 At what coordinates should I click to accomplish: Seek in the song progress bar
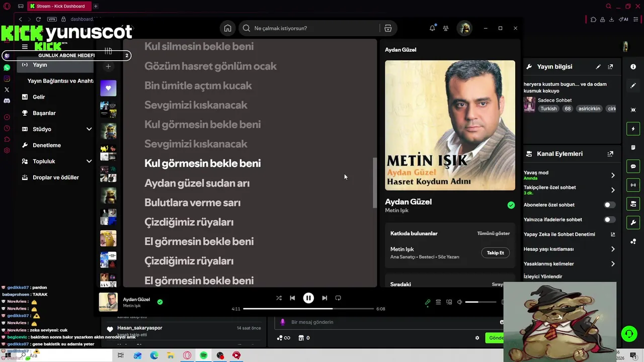point(308,309)
